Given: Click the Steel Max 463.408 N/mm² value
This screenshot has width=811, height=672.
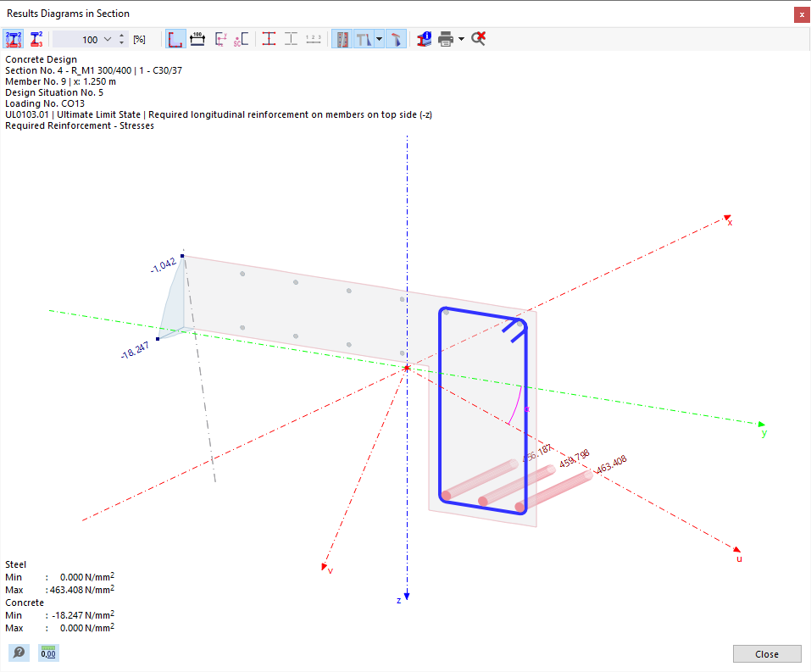Looking at the screenshot, I should pos(82,590).
